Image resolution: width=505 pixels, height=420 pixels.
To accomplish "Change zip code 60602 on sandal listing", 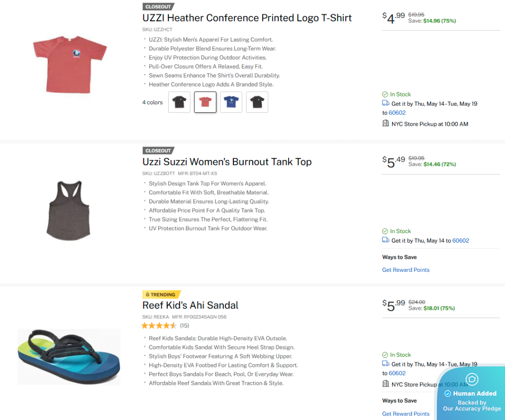I will tap(397, 373).
